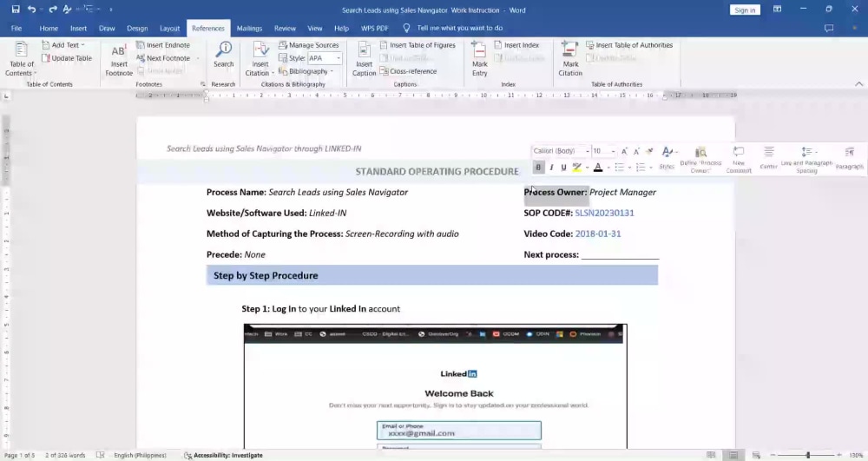Click Insert Caption
Screen dimensions: 868x461
364,59
